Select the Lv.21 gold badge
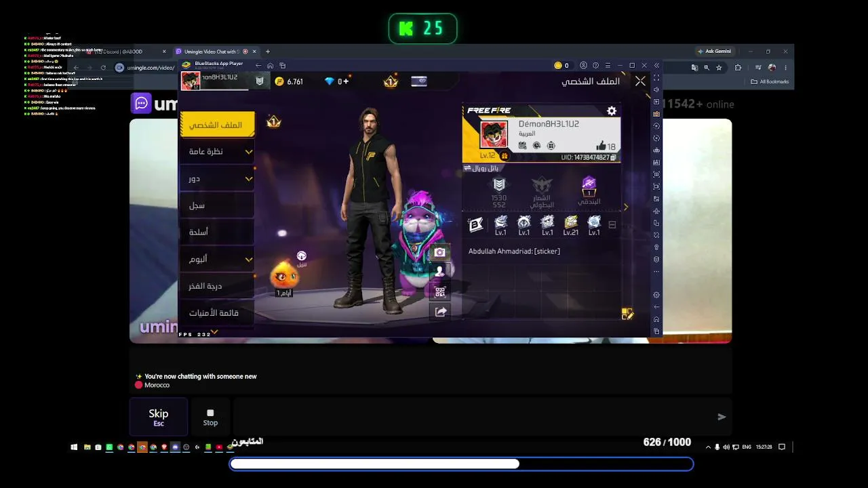The height and width of the screenshot is (488, 868). coord(570,226)
